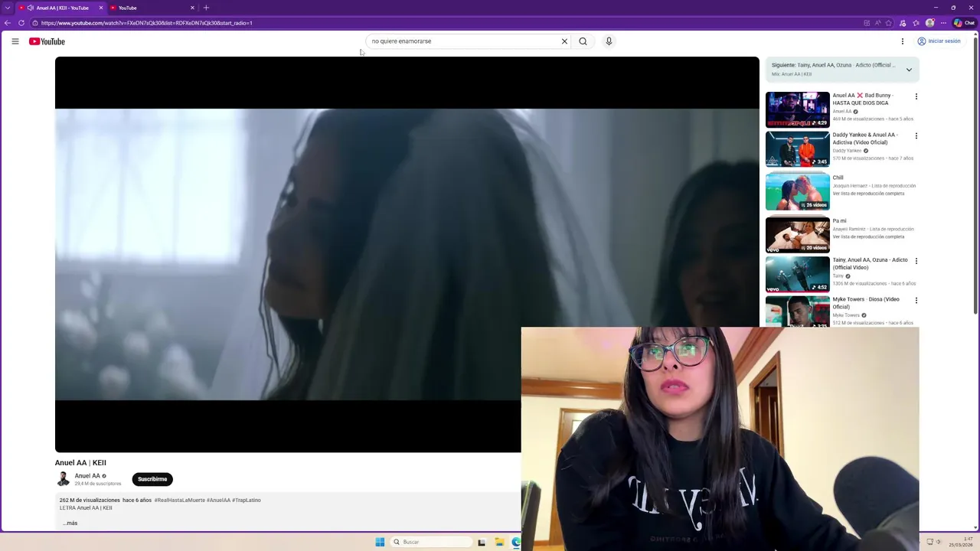Open options menu for Adictiva video
The width and height of the screenshot is (980, 551).
pos(916,135)
